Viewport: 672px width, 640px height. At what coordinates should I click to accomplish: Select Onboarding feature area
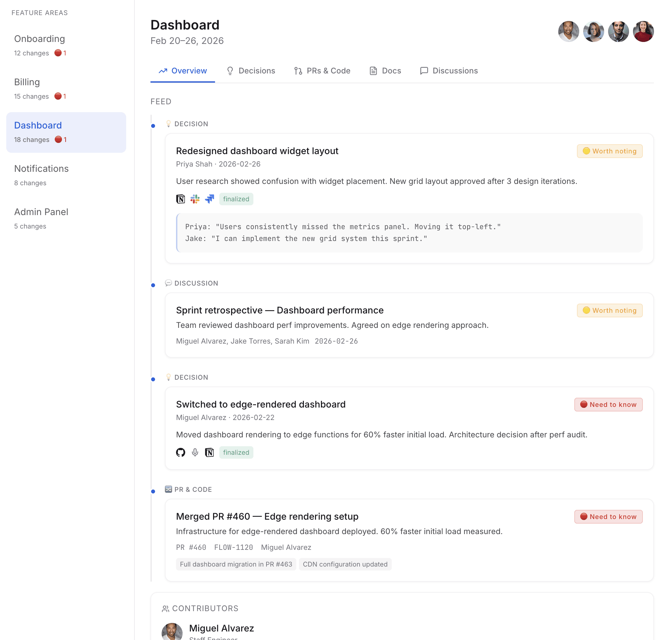coord(40,39)
